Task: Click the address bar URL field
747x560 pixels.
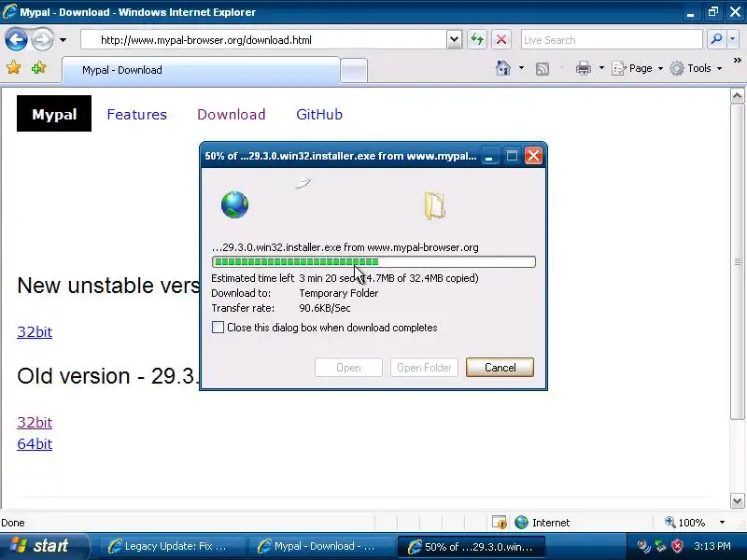Action: tap(263, 40)
